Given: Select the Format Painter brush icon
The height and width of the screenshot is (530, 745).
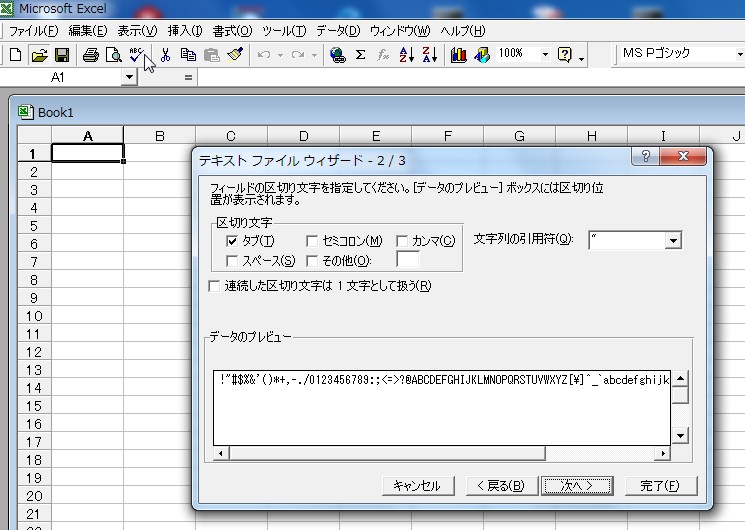Looking at the screenshot, I should 235,55.
